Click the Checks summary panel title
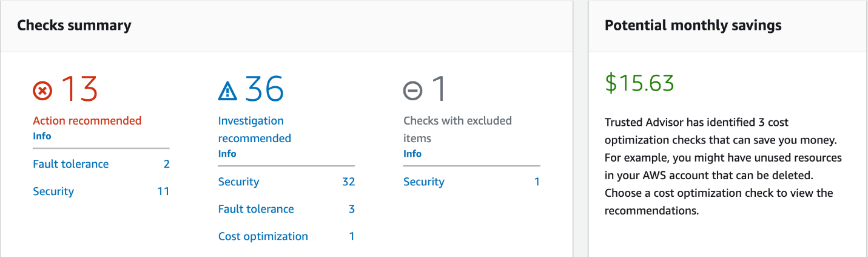Viewport: 868px width, 257px height. pos(74,26)
